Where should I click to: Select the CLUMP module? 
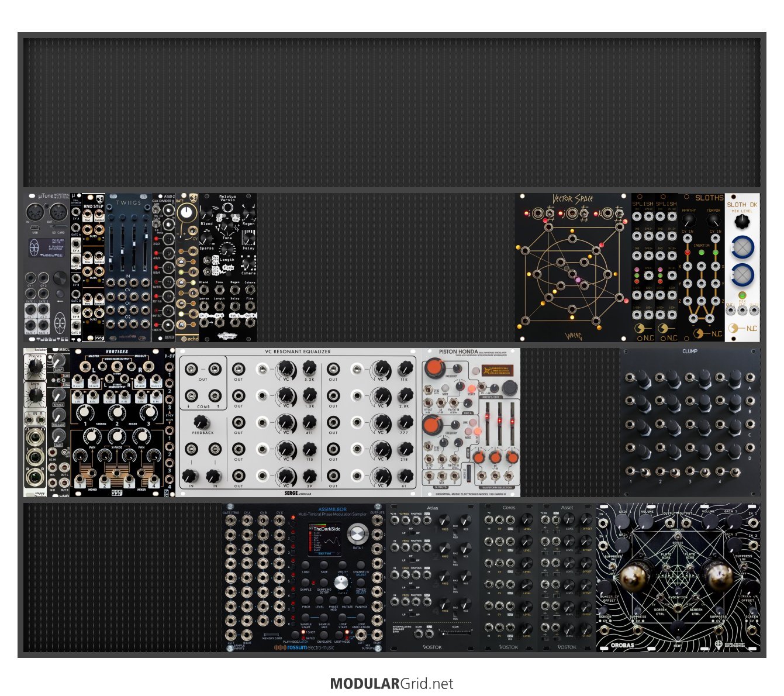click(x=690, y=422)
